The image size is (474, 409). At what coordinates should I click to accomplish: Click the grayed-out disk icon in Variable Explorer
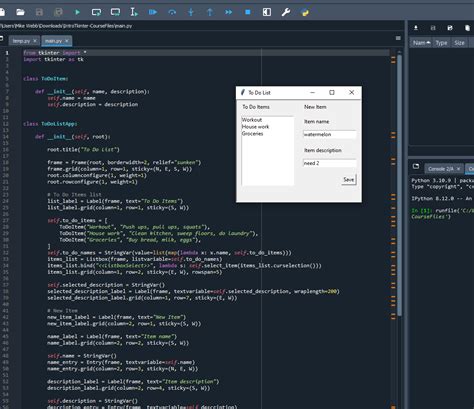[x=433, y=28]
